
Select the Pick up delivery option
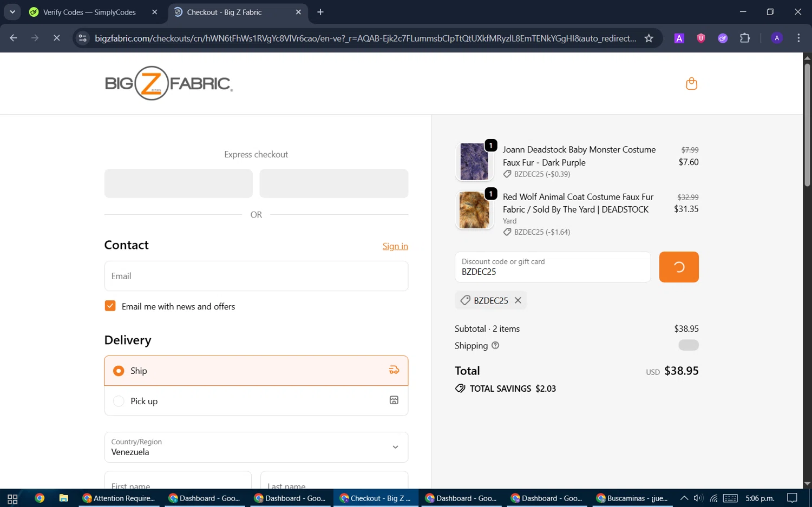pyautogui.click(x=256, y=401)
